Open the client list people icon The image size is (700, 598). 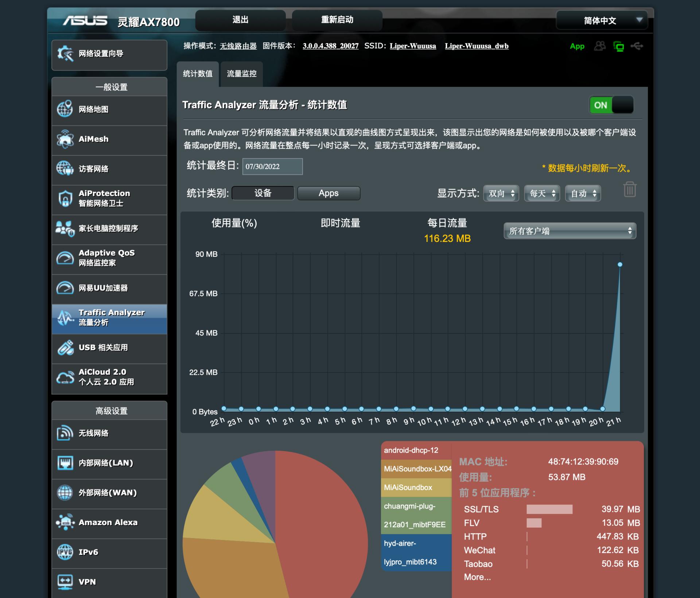pos(600,46)
